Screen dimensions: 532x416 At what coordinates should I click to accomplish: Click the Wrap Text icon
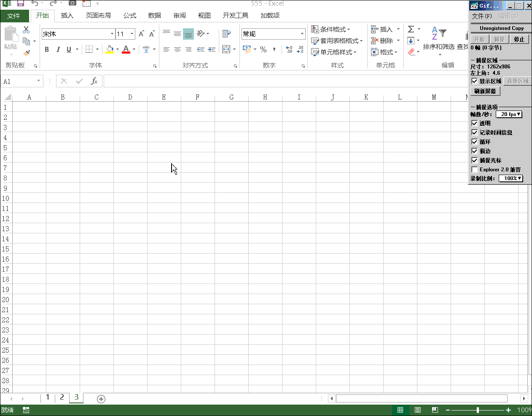[226, 34]
